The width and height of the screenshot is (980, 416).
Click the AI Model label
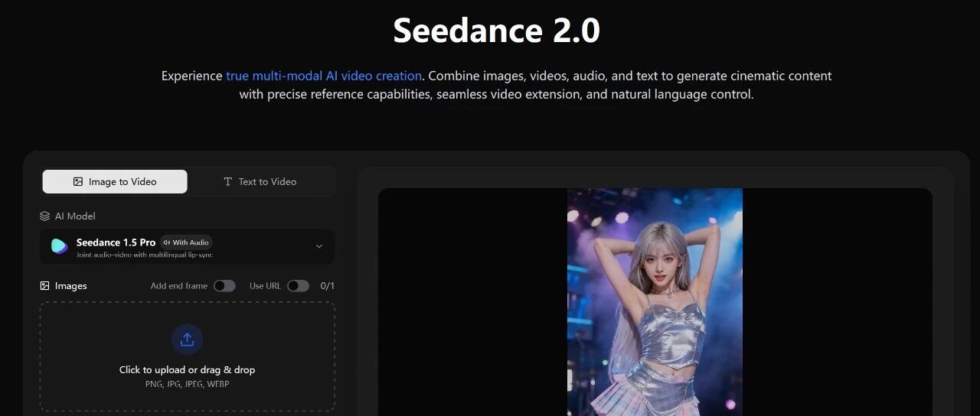(75, 216)
